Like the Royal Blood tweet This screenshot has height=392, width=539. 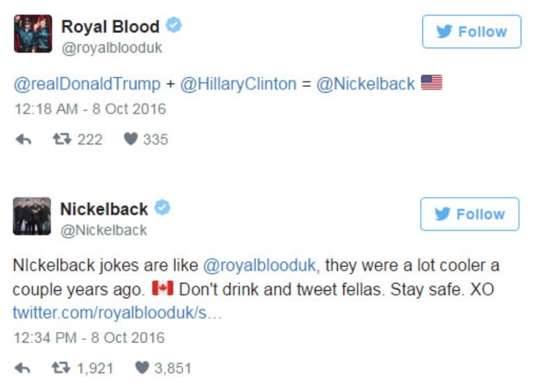(x=131, y=139)
